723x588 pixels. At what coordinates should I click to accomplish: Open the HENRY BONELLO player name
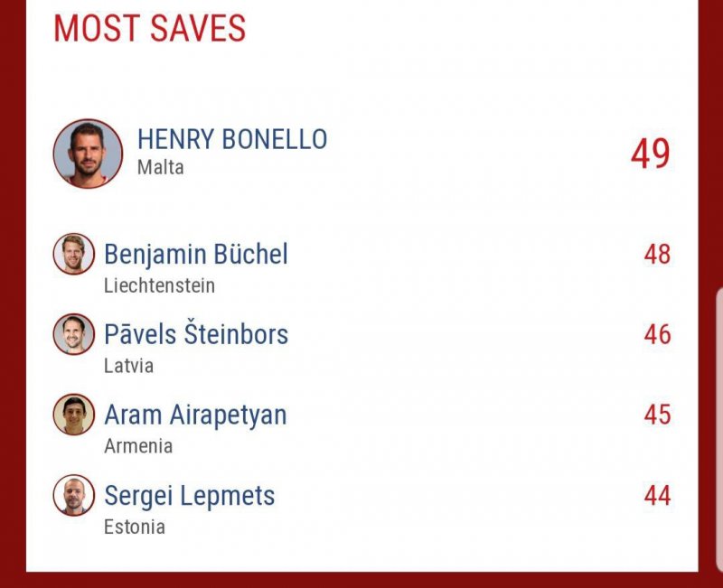pyautogui.click(x=232, y=139)
